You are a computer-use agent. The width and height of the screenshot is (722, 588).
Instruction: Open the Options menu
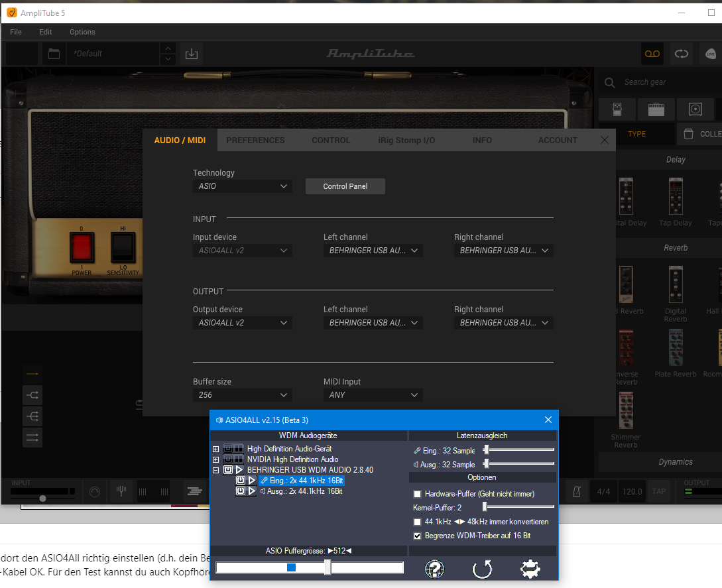(82, 32)
